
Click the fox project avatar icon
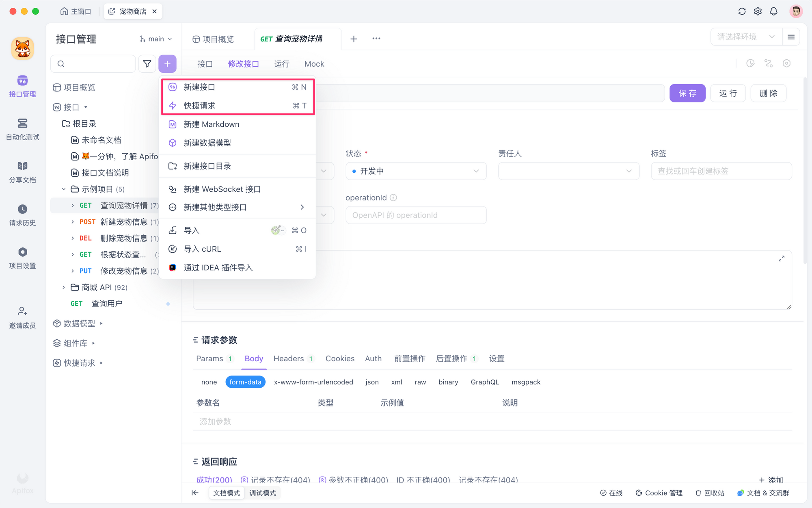click(22, 49)
